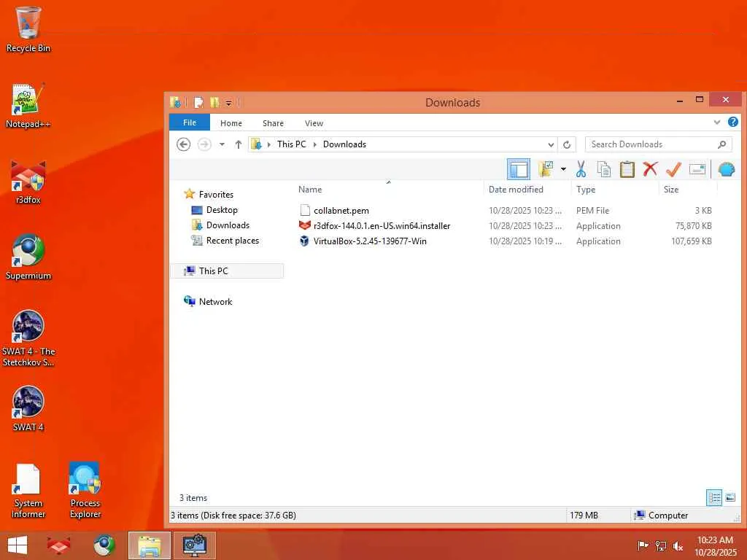Viewport: 747px width, 560px height.
Task: Select the SWAT 4 desktop shortcut
Action: click(x=28, y=408)
